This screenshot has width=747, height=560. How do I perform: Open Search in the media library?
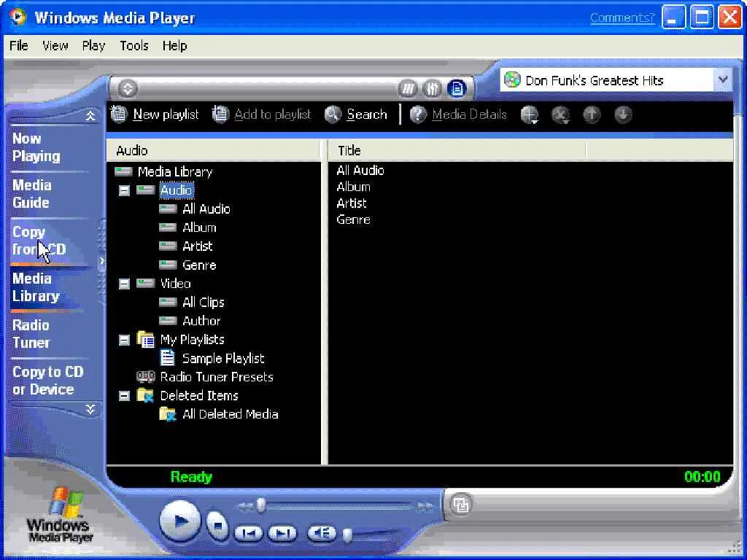pos(356,114)
